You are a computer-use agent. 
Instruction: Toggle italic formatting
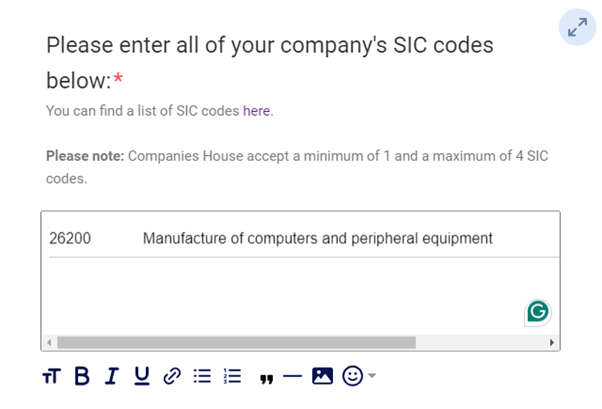pyautogui.click(x=112, y=376)
